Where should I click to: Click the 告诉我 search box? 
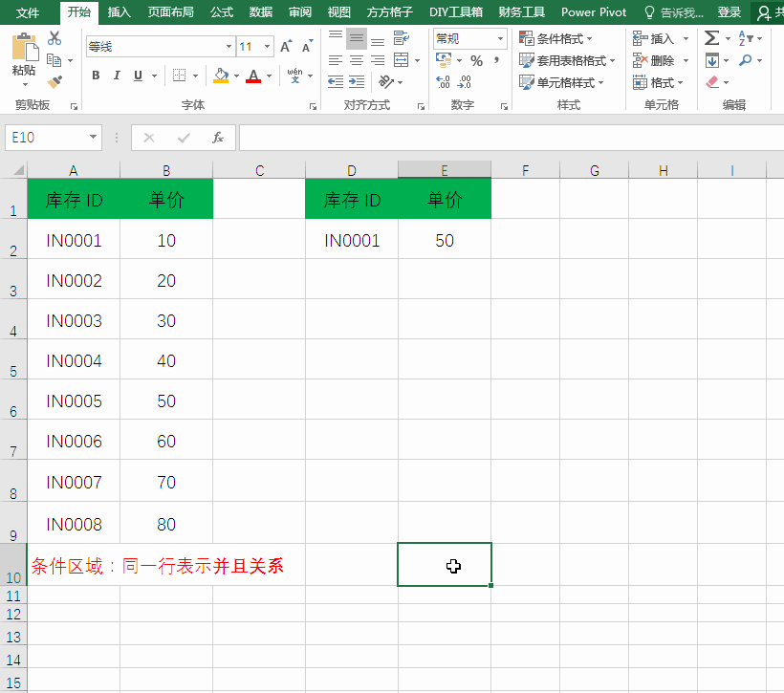tap(673, 12)
